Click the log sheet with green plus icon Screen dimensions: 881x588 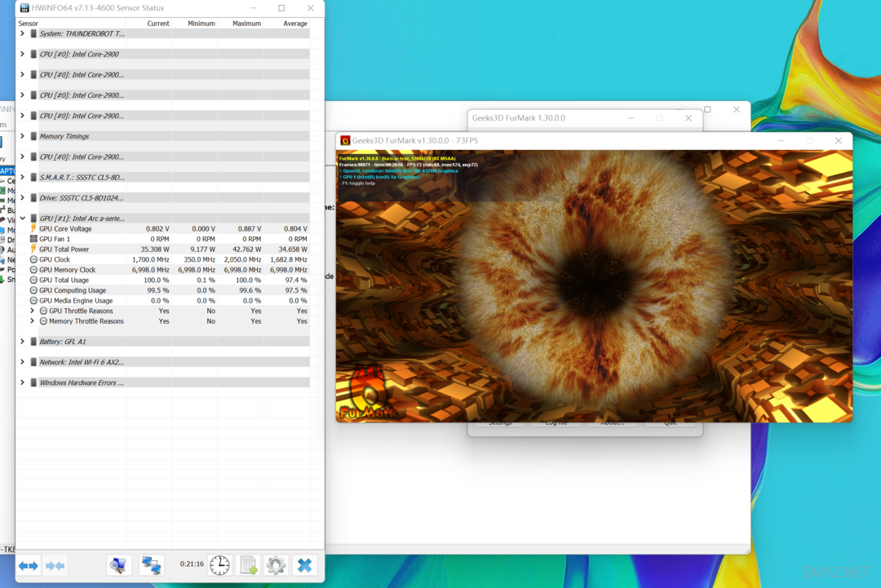point(248,565)
